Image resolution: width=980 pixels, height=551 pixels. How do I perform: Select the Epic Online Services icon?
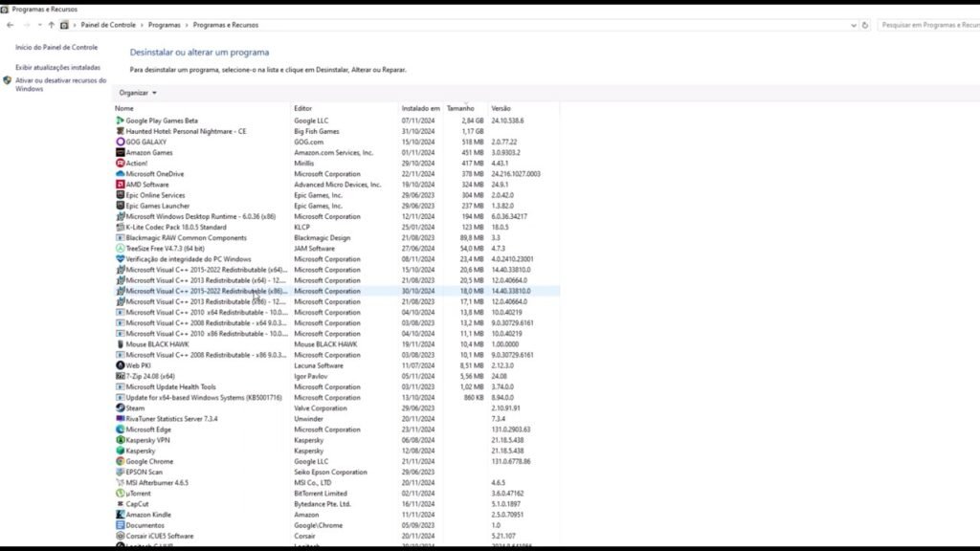click(x=120, y=195)
